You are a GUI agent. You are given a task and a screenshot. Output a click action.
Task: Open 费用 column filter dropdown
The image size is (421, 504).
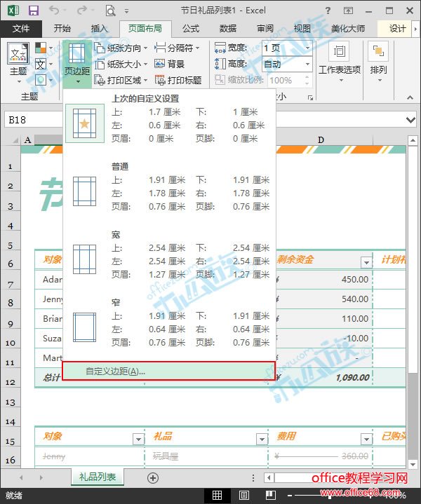tap(366, 439)
